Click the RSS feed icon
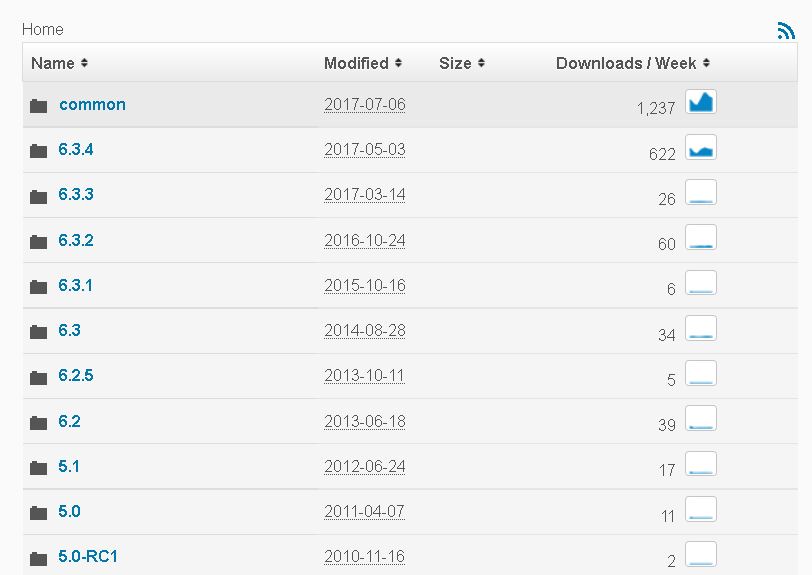The height and width of the screenshot is (575, 812). (x=785, y=31)
